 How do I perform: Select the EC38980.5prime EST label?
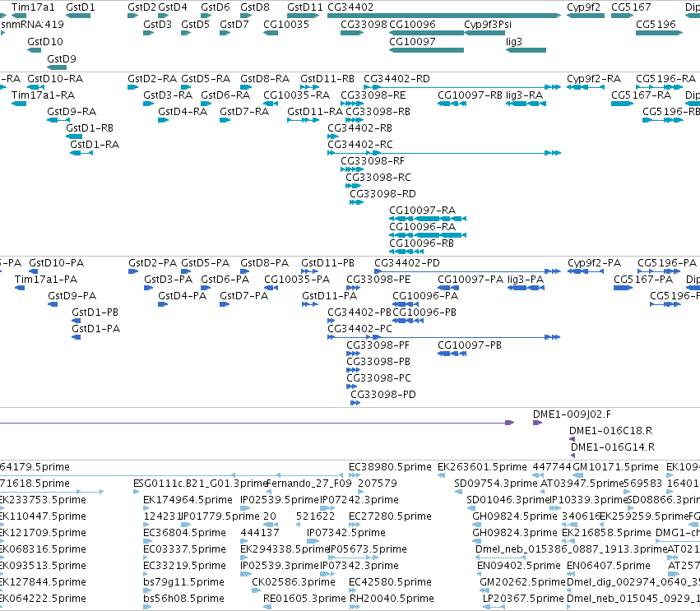point(390,467)
